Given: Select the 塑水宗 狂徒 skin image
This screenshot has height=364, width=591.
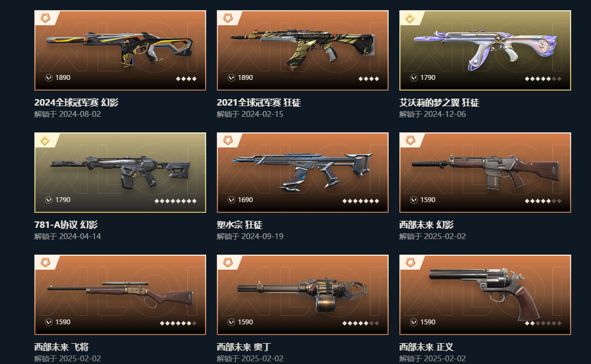Looking at the screenshot, I should [x=302, y=172].
